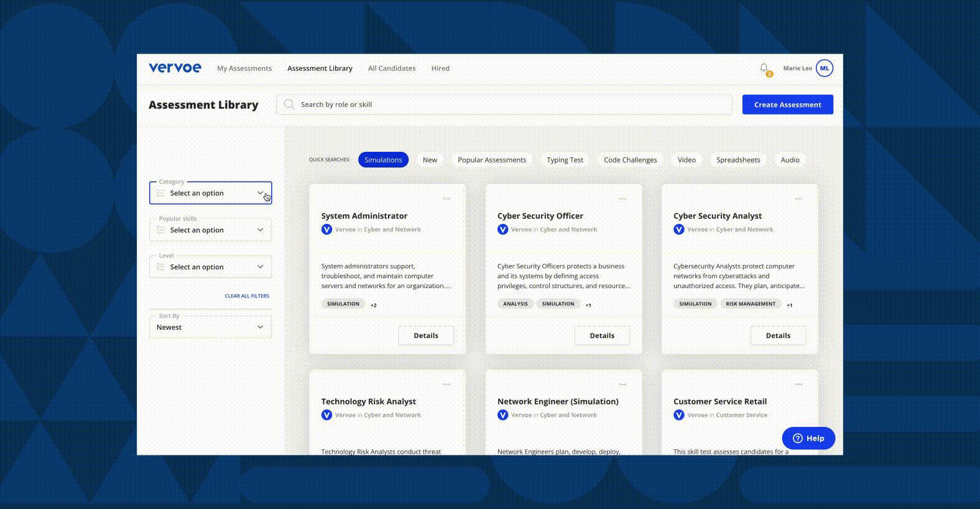
Task: Open Customer Service Retail card options menu
Action: 798,385
